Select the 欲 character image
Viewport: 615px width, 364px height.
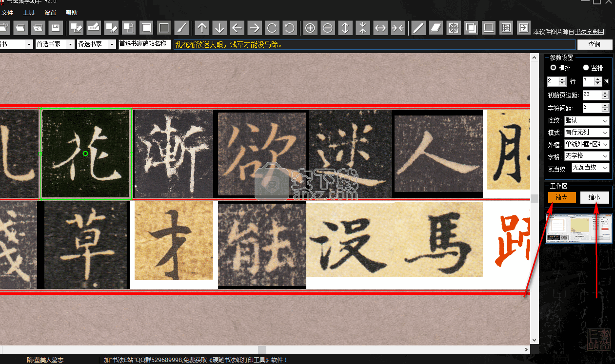tap(262, 155)
